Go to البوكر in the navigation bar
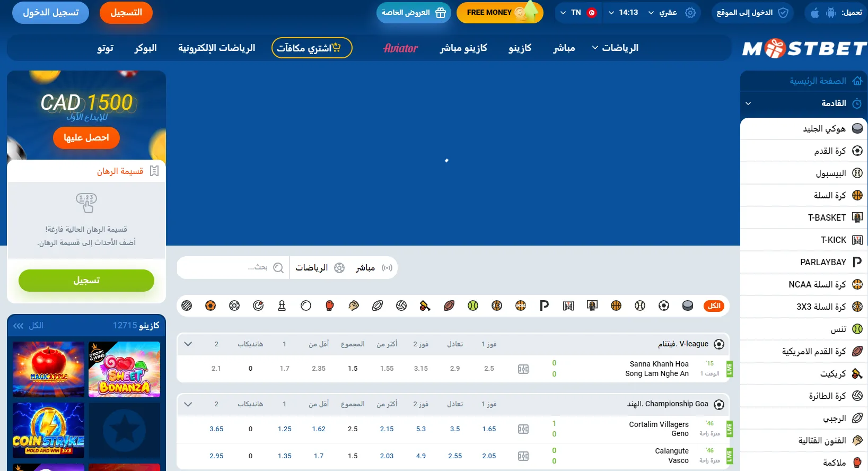Screen dimensions: 868x471 click(x=146, y=48)
